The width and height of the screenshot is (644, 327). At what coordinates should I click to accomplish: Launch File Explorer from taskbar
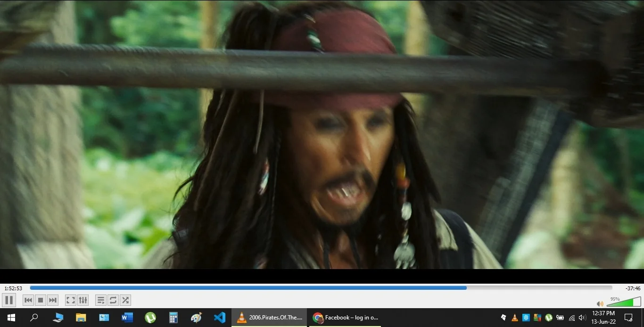pos(81,318)
